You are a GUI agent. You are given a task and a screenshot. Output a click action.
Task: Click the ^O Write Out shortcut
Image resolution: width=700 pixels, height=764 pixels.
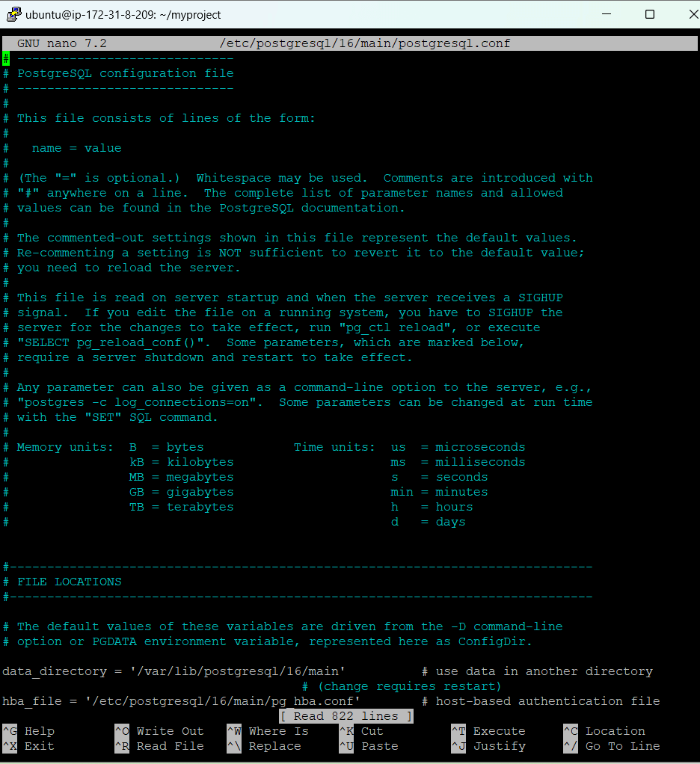coord(159,731)
